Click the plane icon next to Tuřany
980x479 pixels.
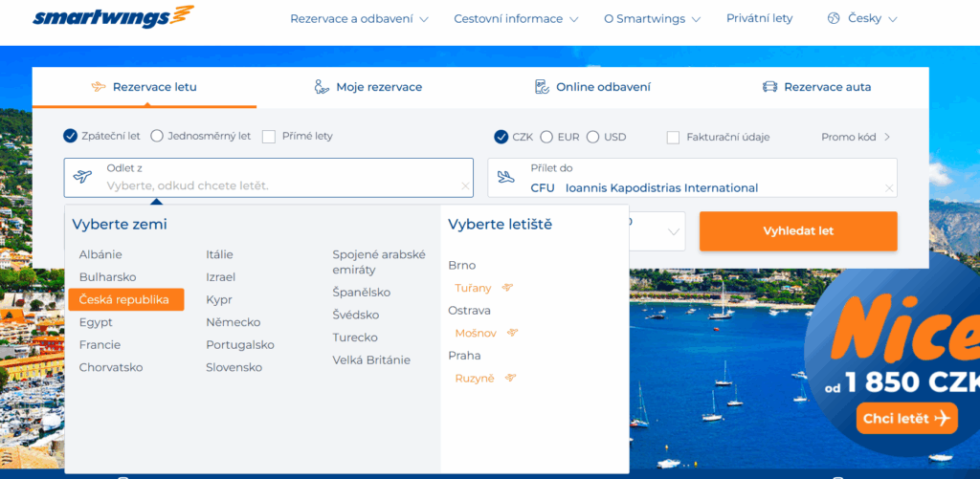(x=507, y=288)
